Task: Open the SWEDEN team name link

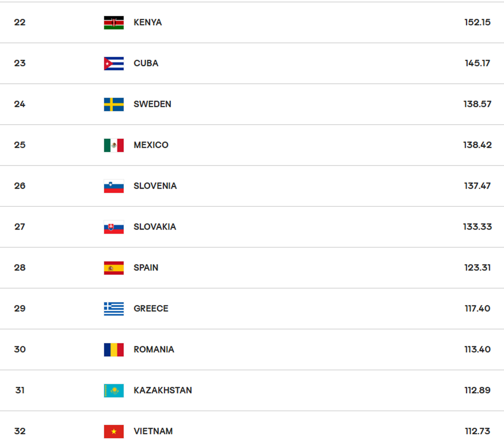Action: (x=152, y=104)
